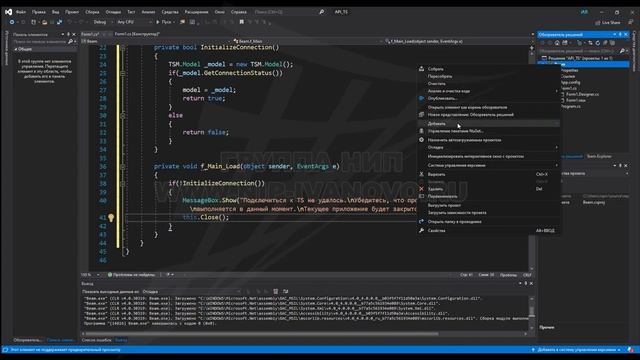
Task: Focus toolbox search input field
Action: coord(40,42)
